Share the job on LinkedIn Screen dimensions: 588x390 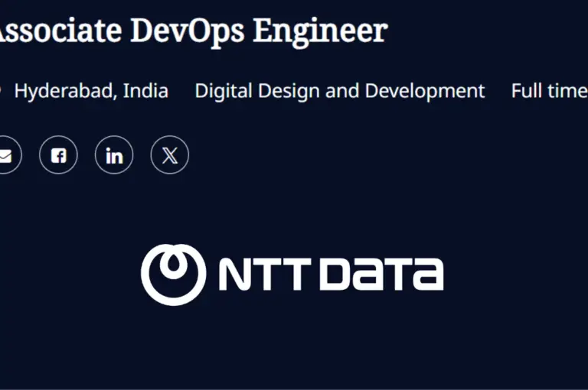[114, 154]
